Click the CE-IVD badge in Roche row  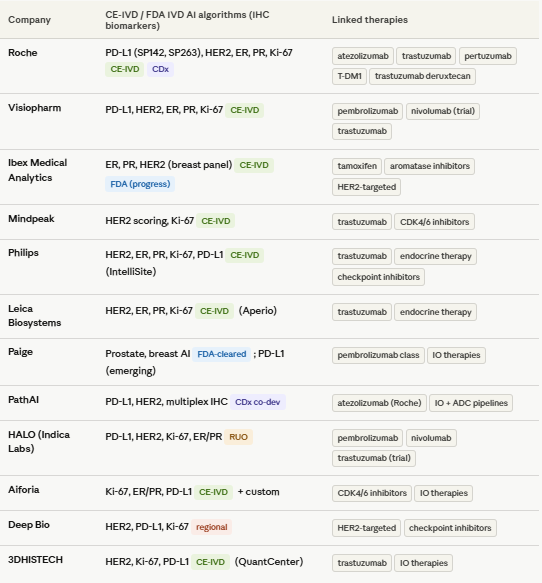click(125, 69)
